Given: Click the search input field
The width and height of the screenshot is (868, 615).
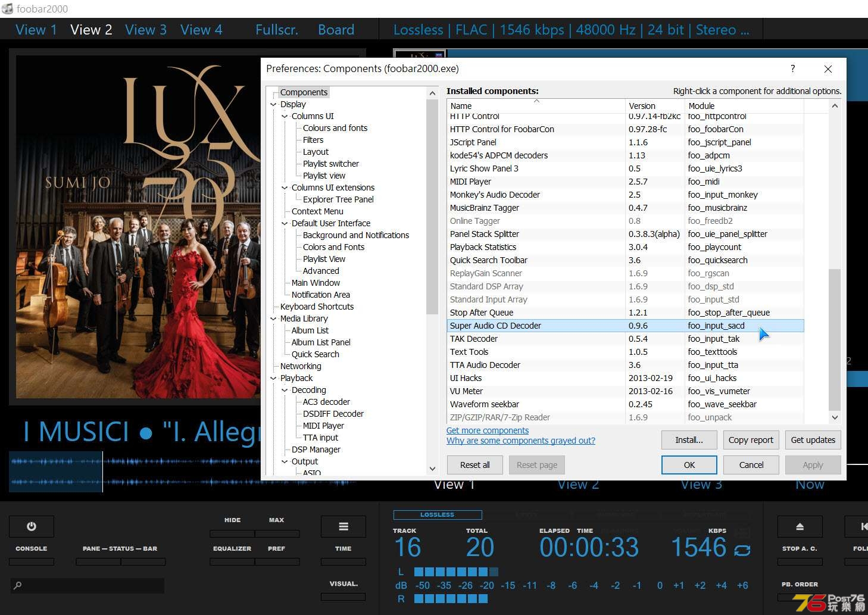Looking at the screenshot, I should 87,585.
